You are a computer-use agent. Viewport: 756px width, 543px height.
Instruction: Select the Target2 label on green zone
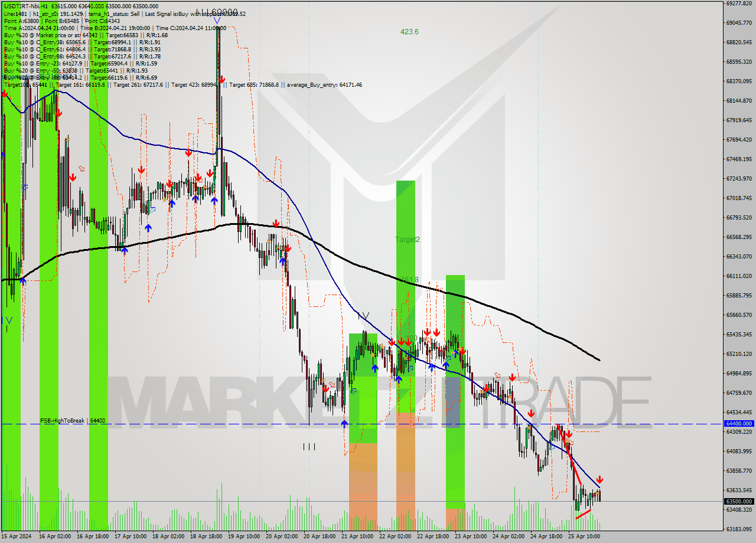(408, 239)
